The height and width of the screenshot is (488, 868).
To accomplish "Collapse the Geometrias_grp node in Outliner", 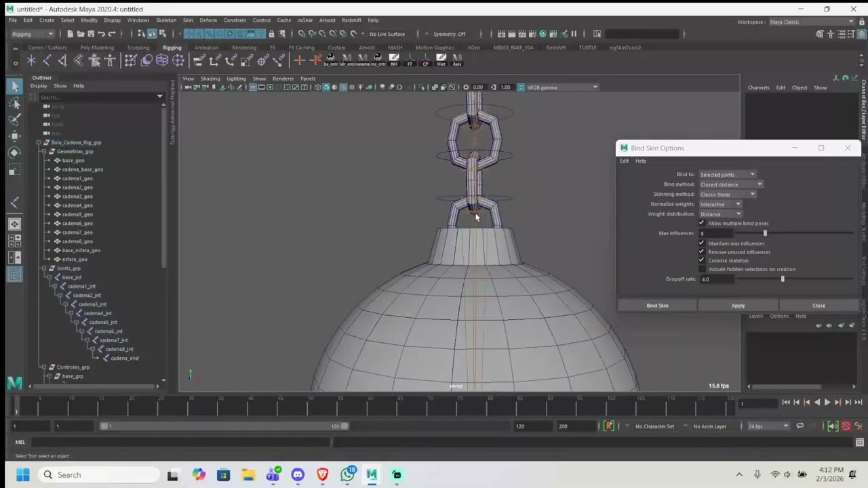I will tap(44, 151).
